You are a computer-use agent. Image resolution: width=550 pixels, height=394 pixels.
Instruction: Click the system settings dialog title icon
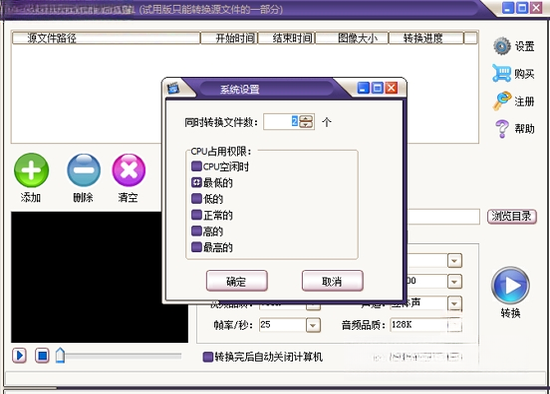pos(173,88)
